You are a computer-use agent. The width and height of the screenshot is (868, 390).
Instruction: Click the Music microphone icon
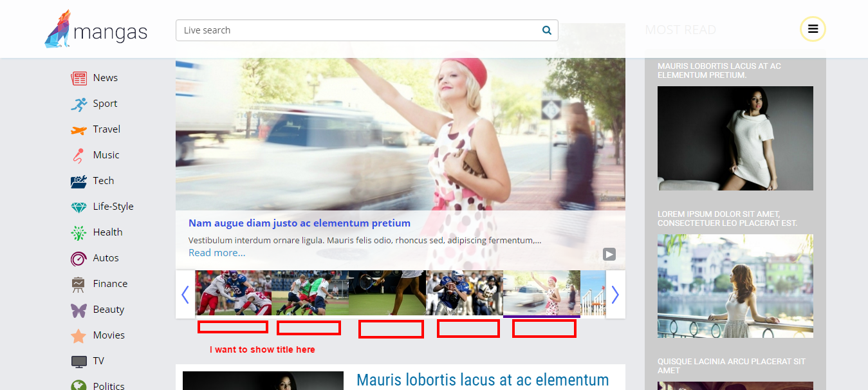(78, 155)
